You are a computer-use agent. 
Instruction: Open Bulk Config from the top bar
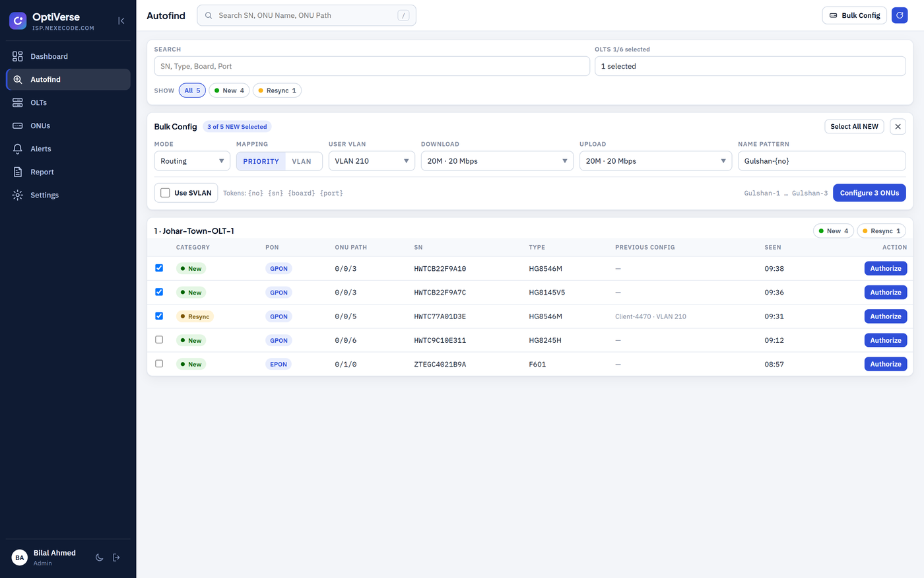(x=854, y=15)
